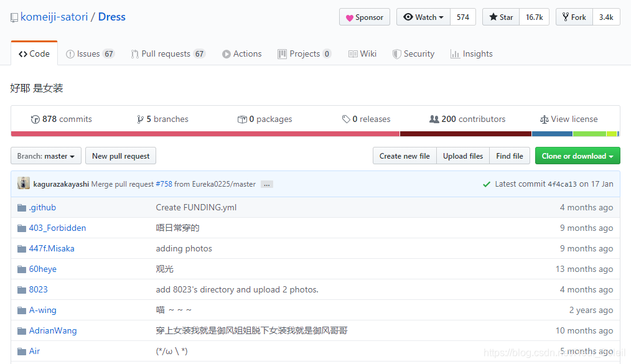The height and width of the screenshot is (364, 631).
Task: Click the blue segment of language bar
Action: (x=552, y=134)
